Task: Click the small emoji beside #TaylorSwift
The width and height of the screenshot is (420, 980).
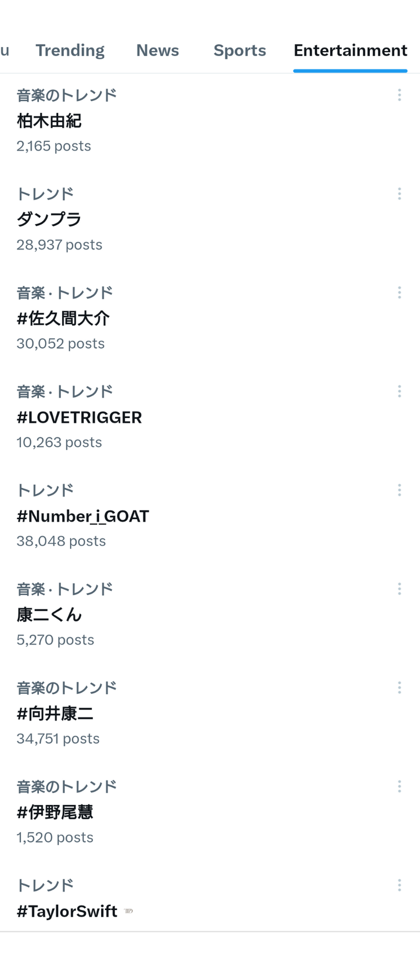Action: (129, 911)
